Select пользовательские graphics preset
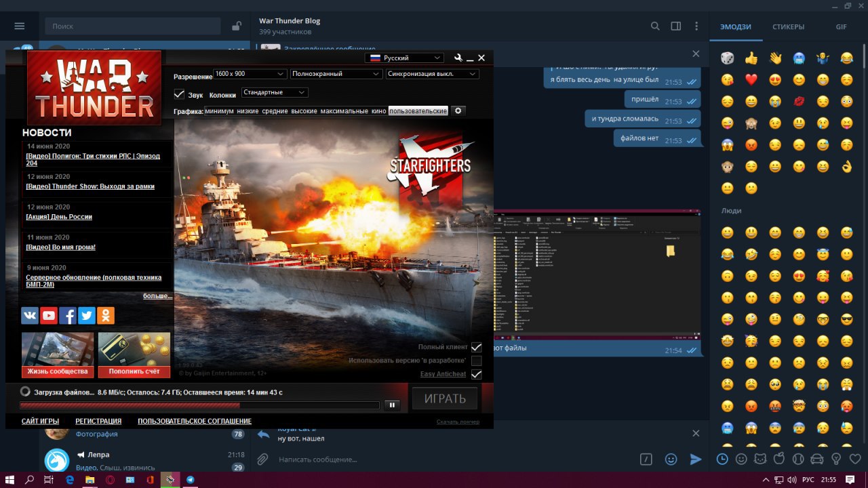Screen dimensions: 868x488 pyautogui.click(x=418, y=110)
